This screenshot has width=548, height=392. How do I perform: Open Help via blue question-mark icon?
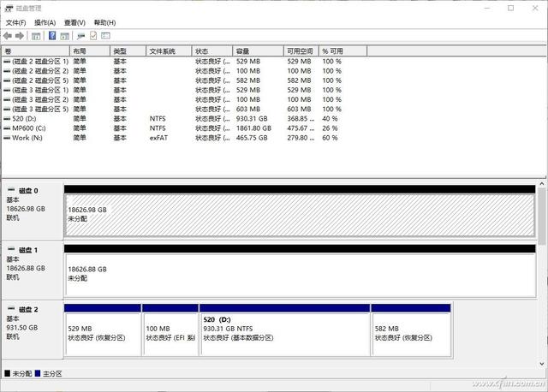pyautogui.click(x=52, y=35)
